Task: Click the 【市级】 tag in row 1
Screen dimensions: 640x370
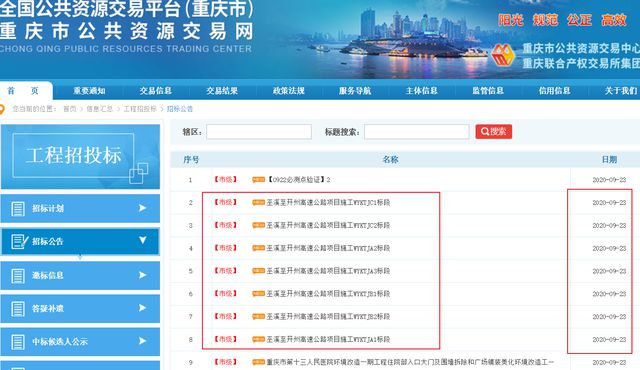Action: [225, 180]
